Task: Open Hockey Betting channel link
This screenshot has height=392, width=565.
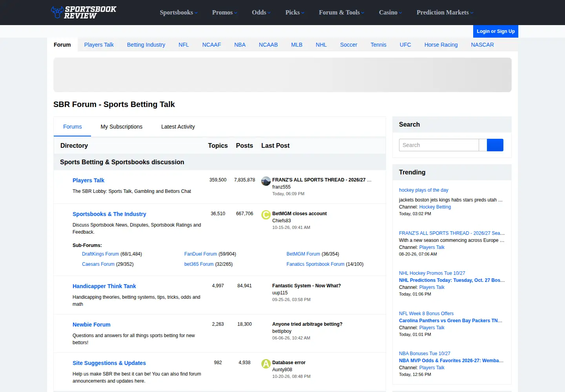Action: click(435, 207)
